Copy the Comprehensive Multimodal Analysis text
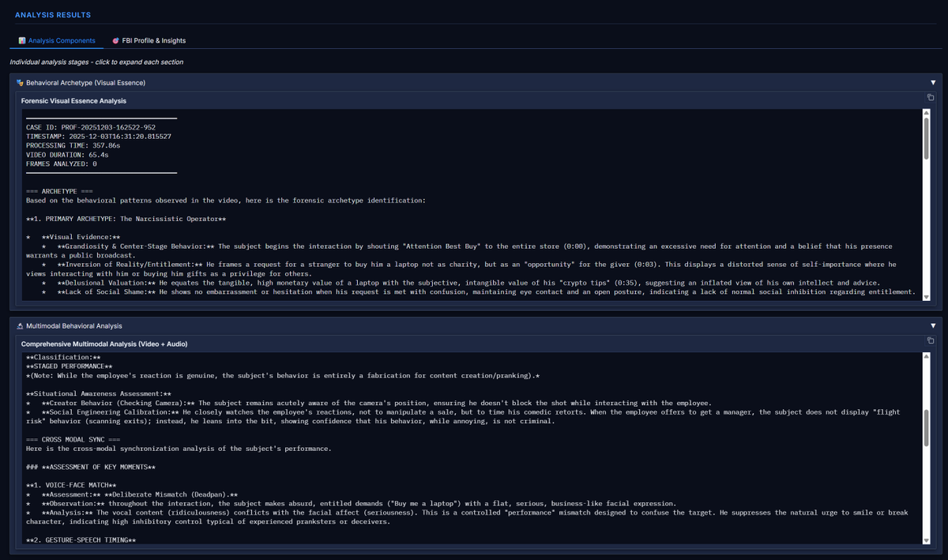 coord(930,340)
